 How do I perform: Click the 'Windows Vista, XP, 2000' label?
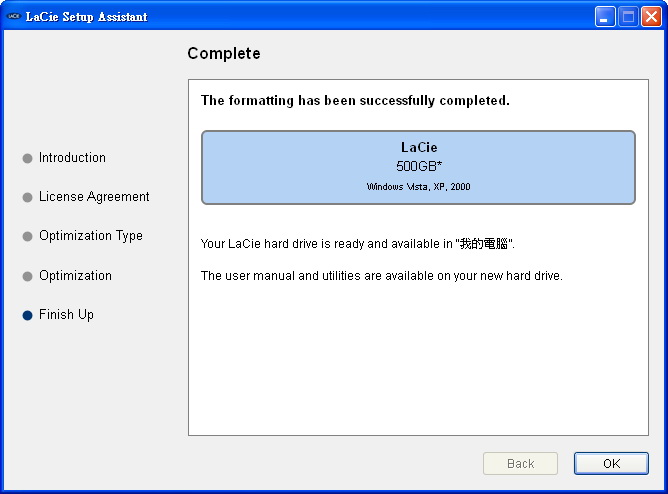pos(418,187)
